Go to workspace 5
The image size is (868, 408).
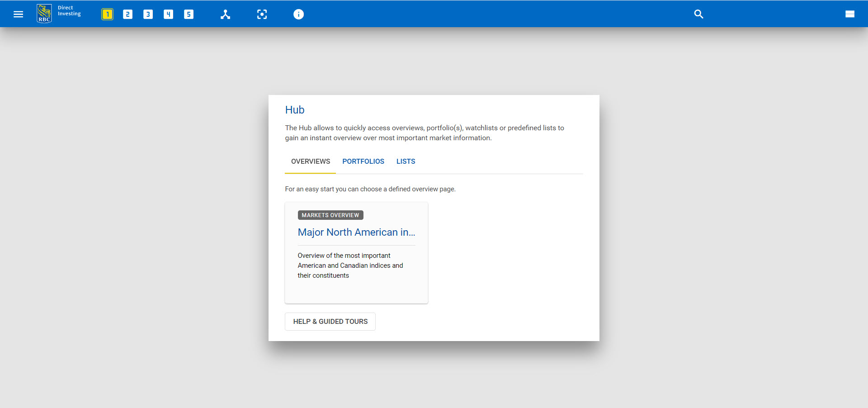point(189,14)
